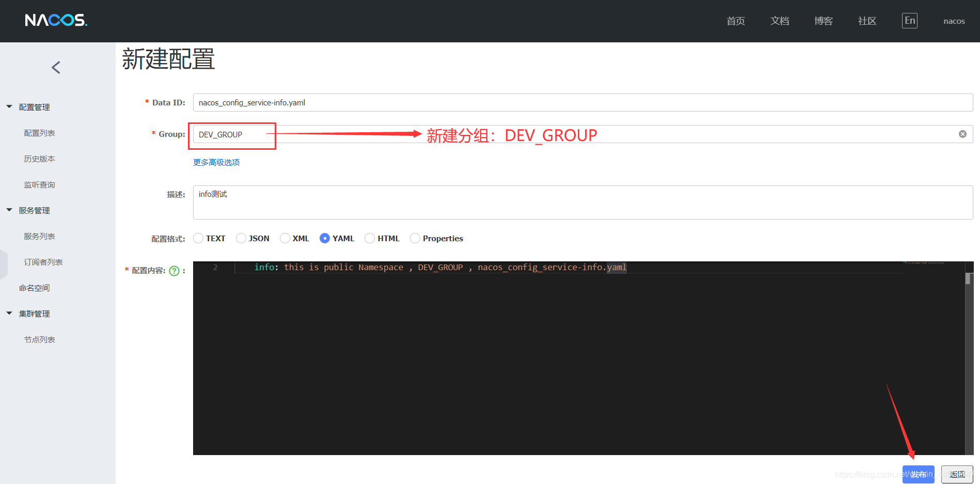Open 监听查询 in the sidebar
This screenshot has height=484, width=980.
pos(39,184)
